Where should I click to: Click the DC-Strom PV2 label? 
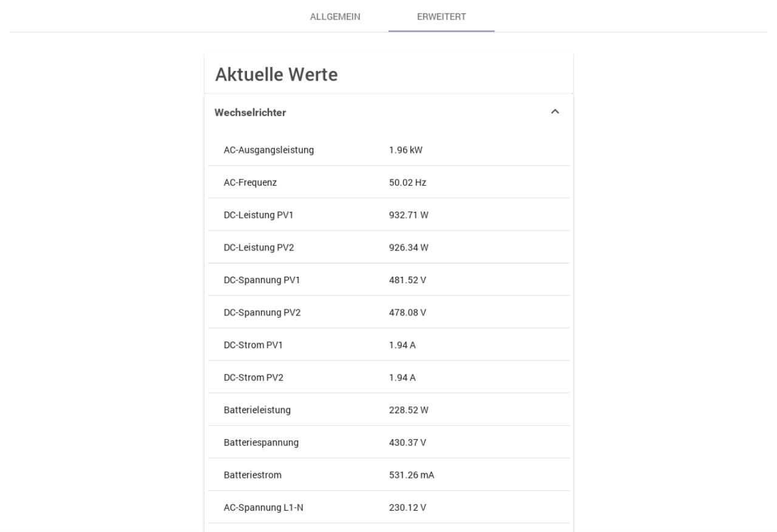(254, 378)
